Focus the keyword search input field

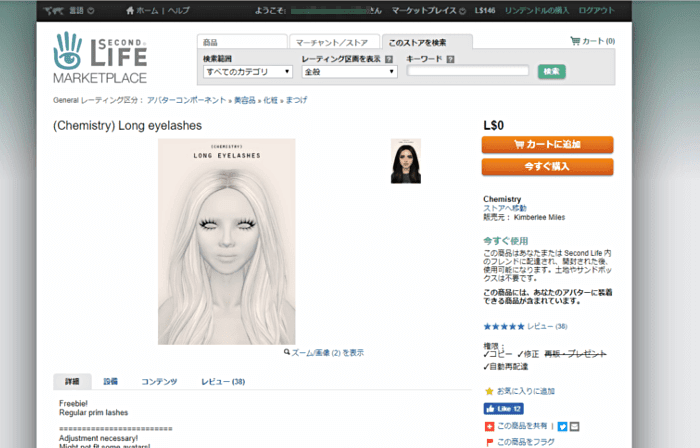tap(468, 71)
